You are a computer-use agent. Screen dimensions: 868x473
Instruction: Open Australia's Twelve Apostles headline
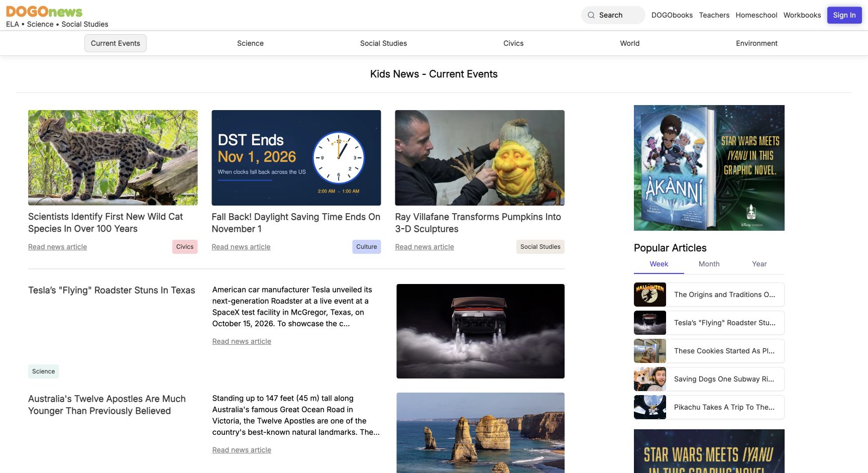tap(107, 405)
